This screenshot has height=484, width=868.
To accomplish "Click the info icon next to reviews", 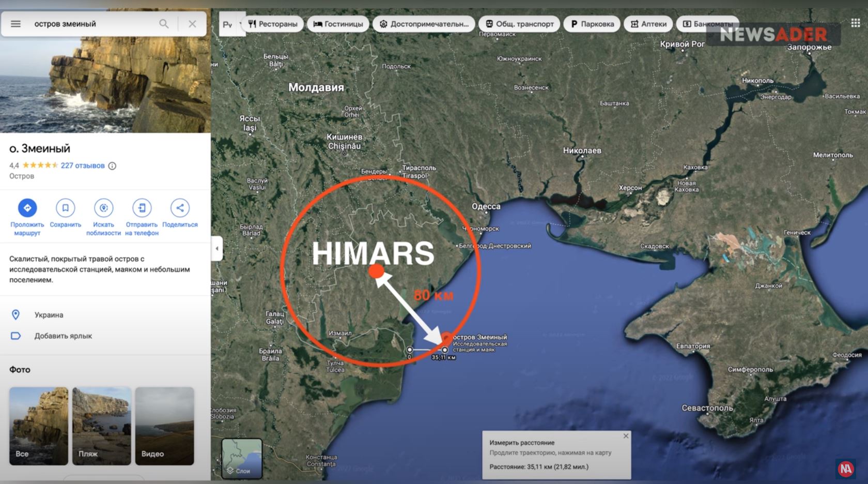I will pos(112,166).
